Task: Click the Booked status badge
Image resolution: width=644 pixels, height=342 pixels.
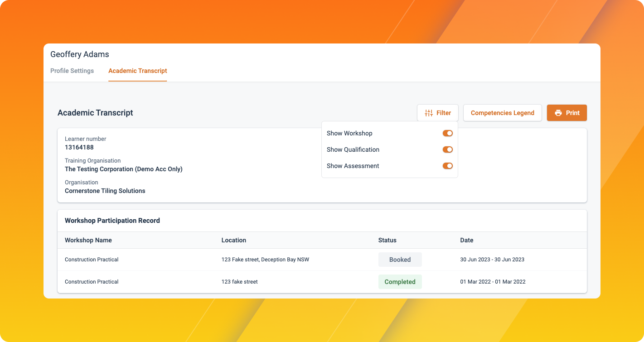Action: 400,259
